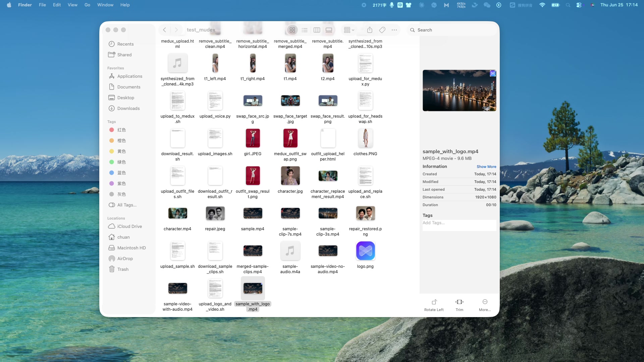Select synthesized_from_cloned...4k.mp3 audio icon
Screen dimensions: 644x362
[177, 63]
